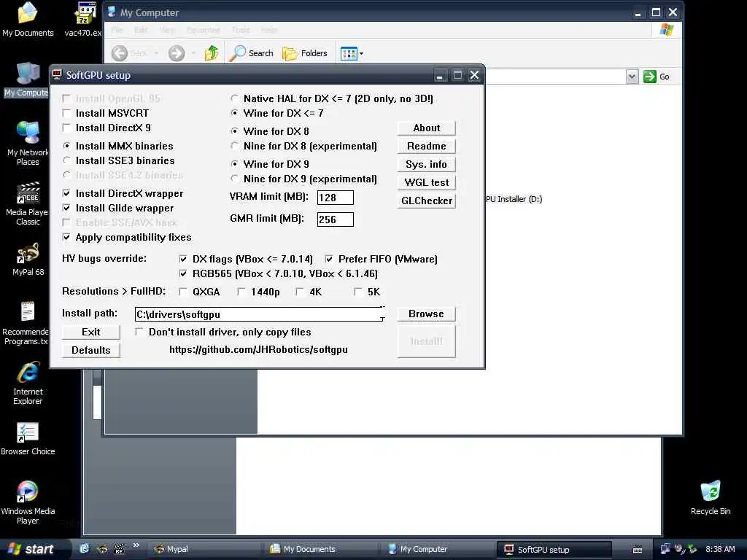Select Wine for DX <= 7
The height and width of the screenshot is (560, 747).
(x=234, y=113)
